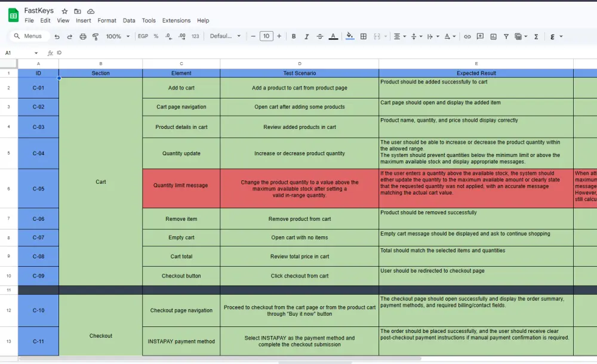Open the Edit menu
This screenshot has width=597, height=364.
click(x=45, y=20)
